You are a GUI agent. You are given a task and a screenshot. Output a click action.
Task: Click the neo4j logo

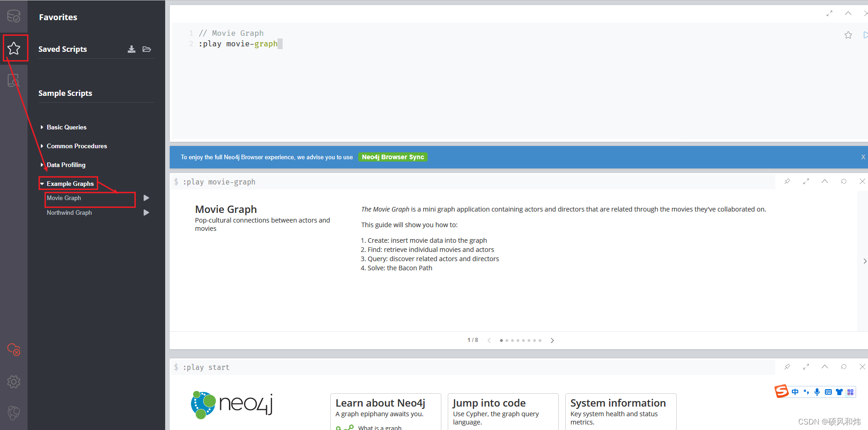tap(232, 405)
